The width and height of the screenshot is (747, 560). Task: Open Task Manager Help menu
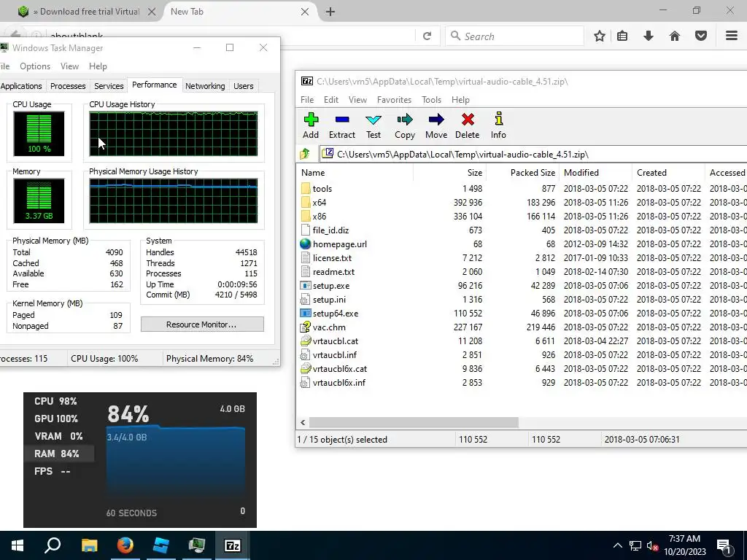98,66
